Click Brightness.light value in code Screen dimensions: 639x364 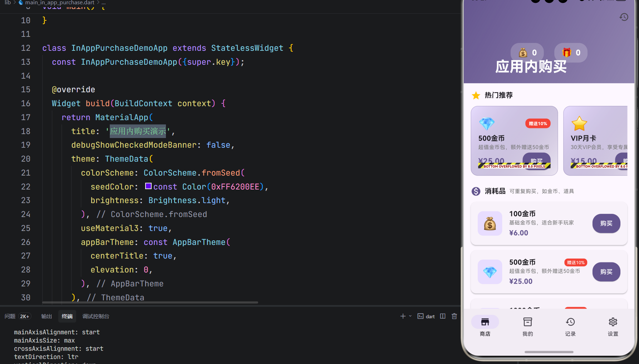[x=187, y=200]
